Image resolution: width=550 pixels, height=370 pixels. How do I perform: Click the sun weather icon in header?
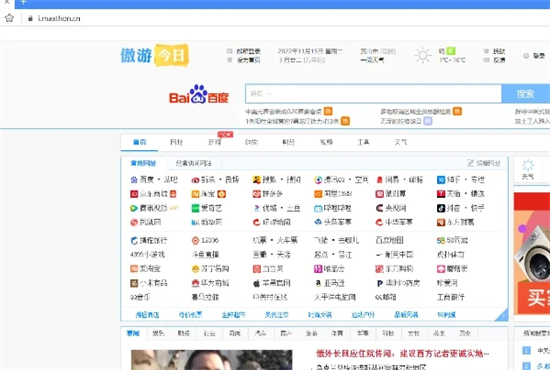[x=423, y=55]
